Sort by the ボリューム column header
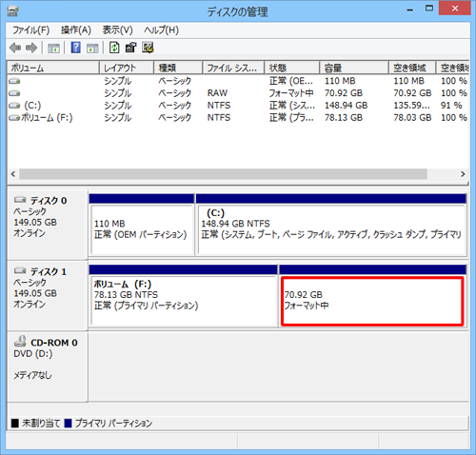This screenshot has width=476, height=455. click(x=53, y=68)
